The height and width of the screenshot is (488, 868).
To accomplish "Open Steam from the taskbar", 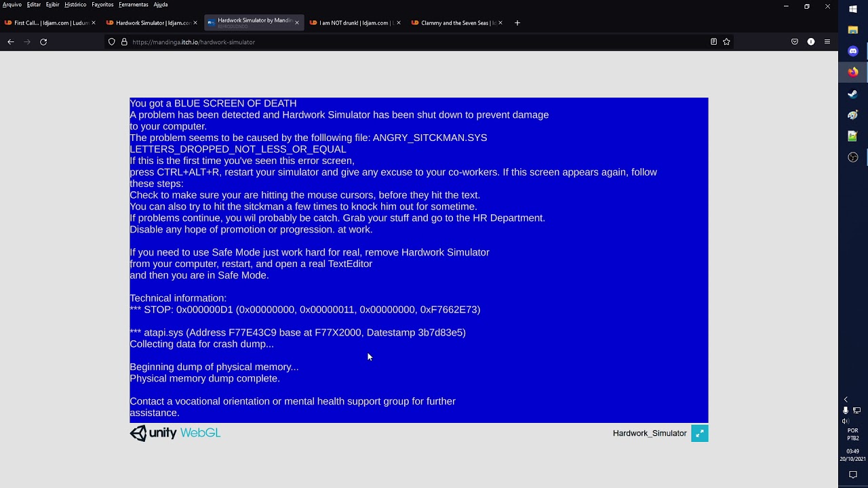I will point(853,94).
